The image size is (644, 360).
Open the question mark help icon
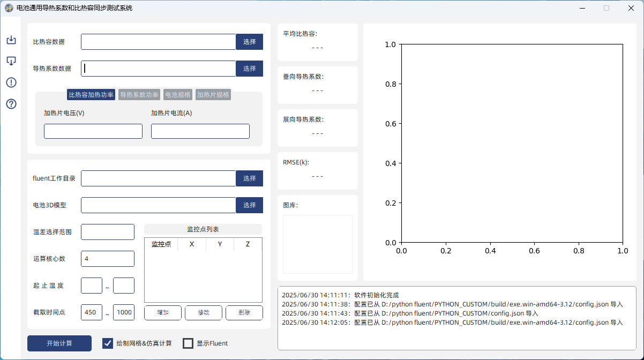pos(11,104)
